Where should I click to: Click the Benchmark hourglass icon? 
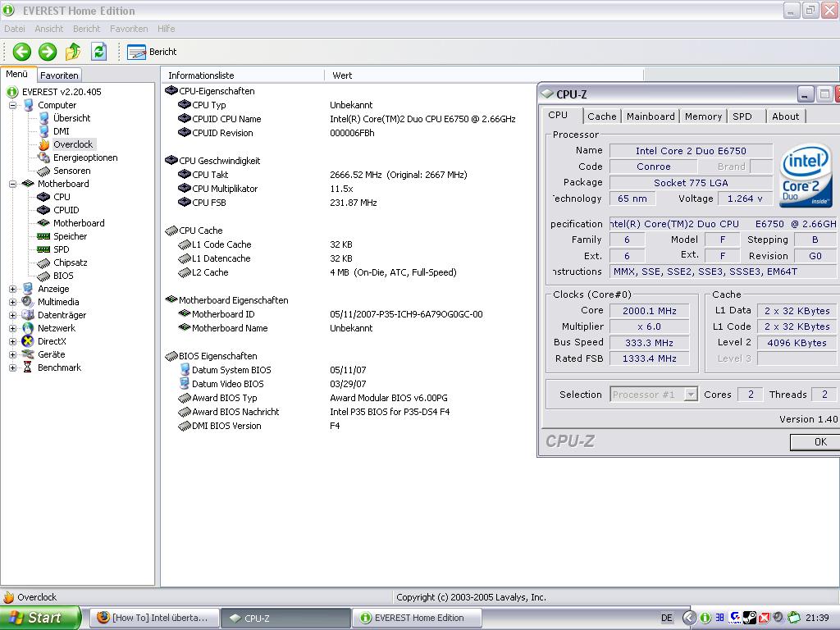tap(28, 367)
